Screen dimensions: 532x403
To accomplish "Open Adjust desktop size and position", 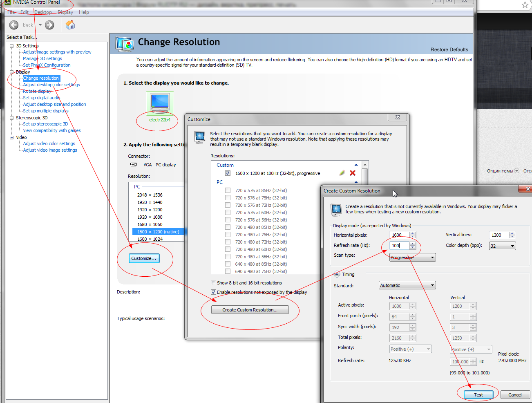I will [x=54, y=104].
